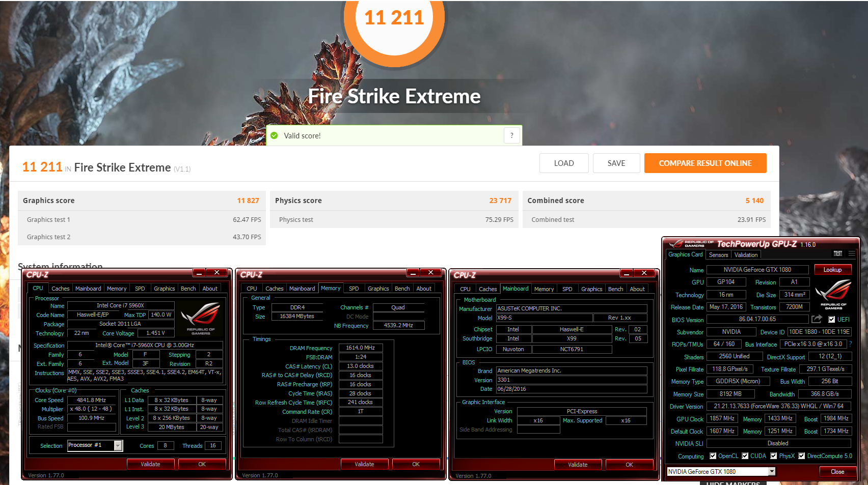Click COMPARE RESULT ONLINE
This screenshot has width=868, height=485.
coord(705,163)
